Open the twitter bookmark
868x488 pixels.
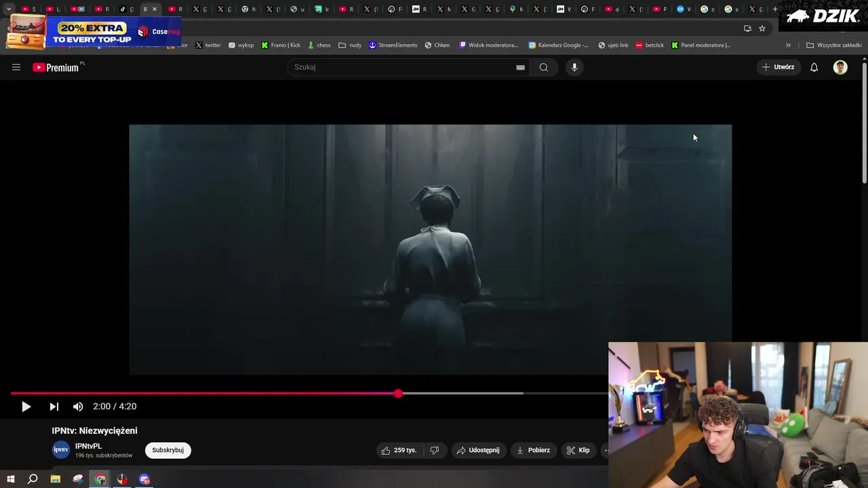point(208,45)
